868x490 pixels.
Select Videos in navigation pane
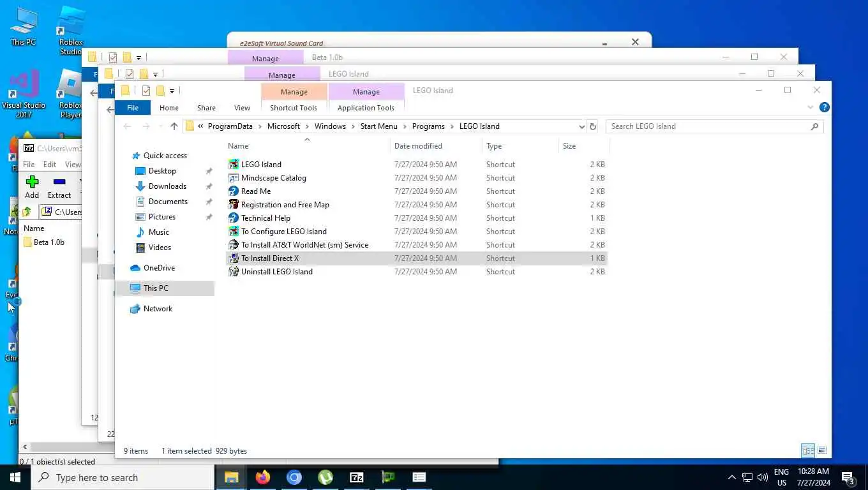(x=160, y=248)
